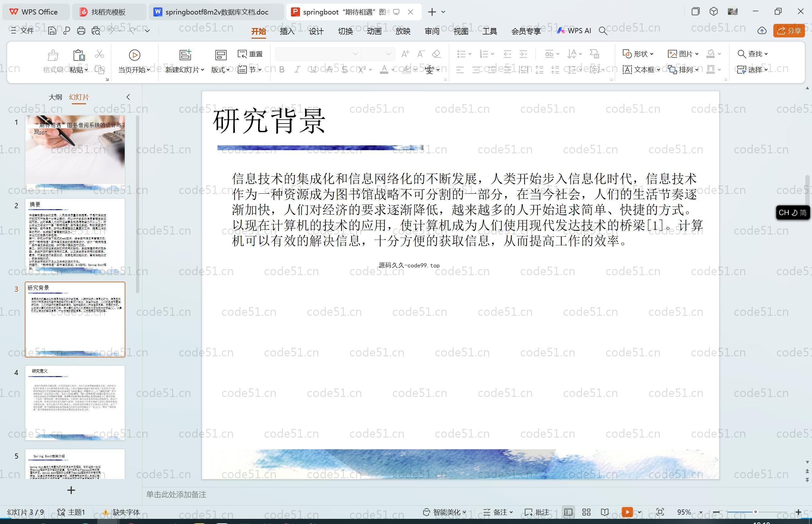Open the 插入 ribbon tab
This screenshot has width=812, height=524.
coord(287,31)
